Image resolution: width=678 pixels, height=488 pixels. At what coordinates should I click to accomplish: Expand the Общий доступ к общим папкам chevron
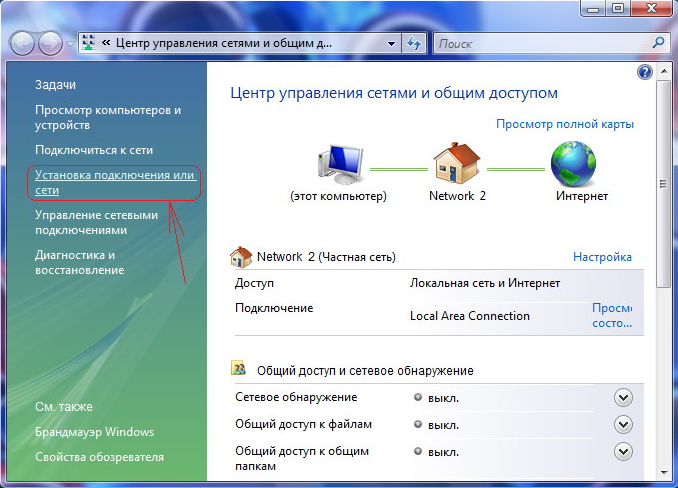(623, 452)
